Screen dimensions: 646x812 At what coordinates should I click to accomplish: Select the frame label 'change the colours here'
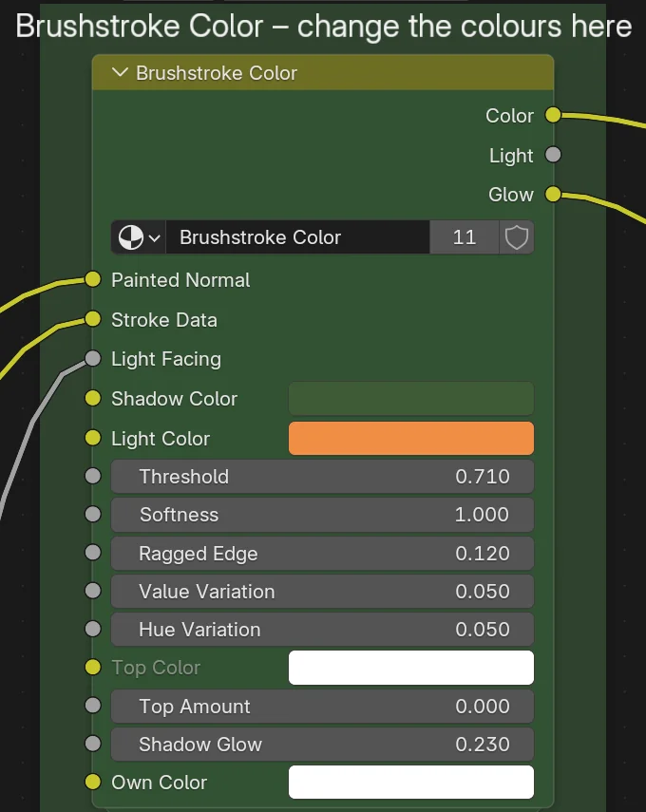click(x=465, y=26)
